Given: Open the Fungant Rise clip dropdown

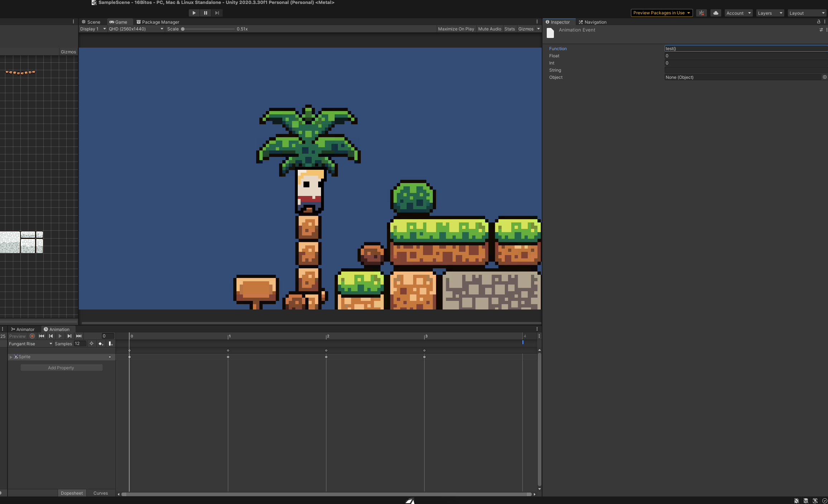Looking at the screenshot, I should (x=30, y=344).
